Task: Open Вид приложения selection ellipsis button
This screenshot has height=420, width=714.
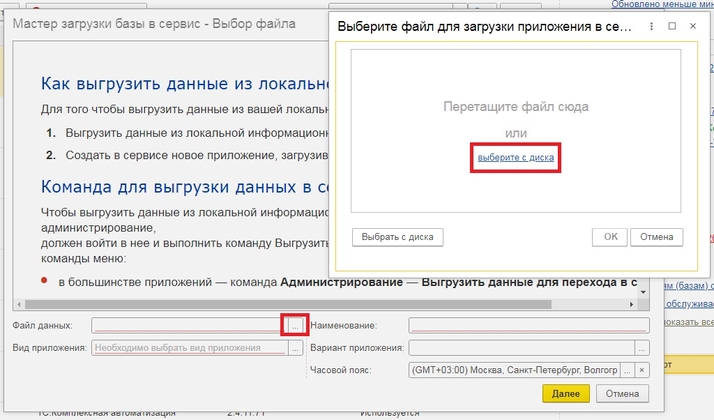Action: click(x=295, y=348)
